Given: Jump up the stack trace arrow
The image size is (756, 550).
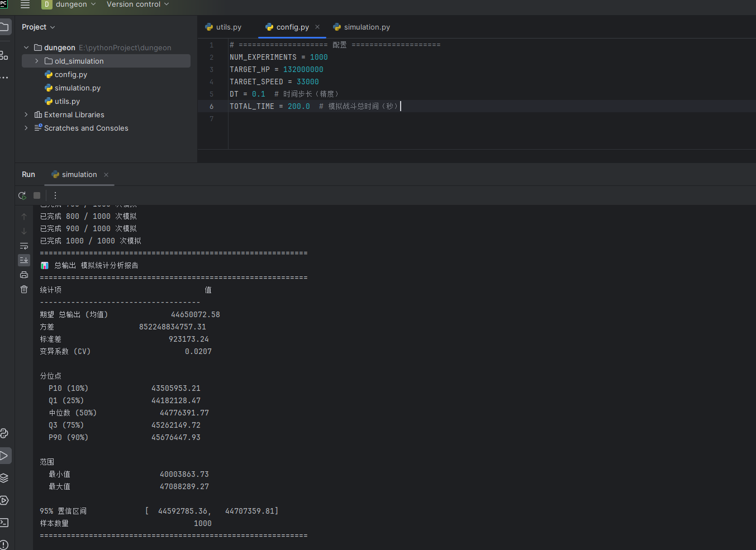Looking at the screenshot, I should pos(24,217).
